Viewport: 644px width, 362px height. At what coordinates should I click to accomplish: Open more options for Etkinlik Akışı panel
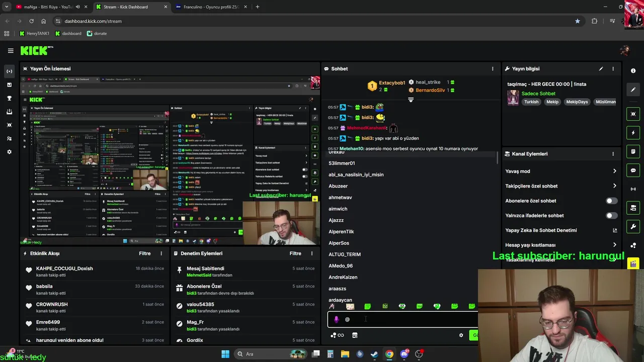pyautogui.click(x=161, y=253)
